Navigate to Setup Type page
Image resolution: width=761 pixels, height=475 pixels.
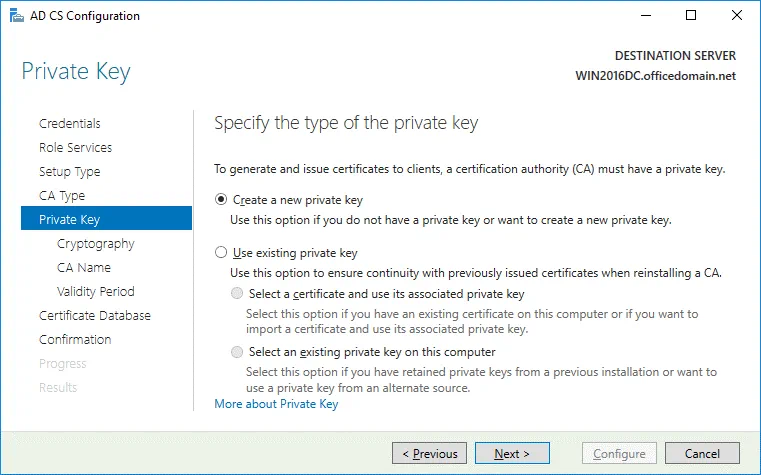(x=70, y=172)
